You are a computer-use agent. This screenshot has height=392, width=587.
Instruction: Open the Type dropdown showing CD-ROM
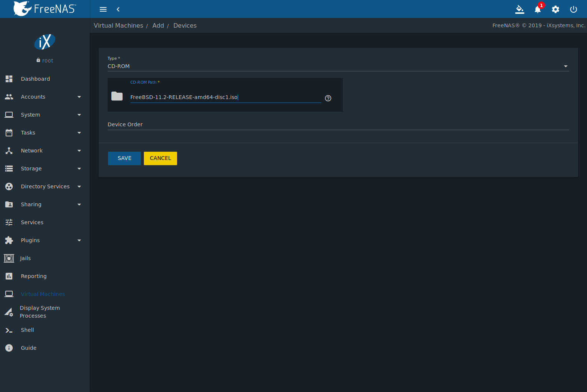(338, 66)
